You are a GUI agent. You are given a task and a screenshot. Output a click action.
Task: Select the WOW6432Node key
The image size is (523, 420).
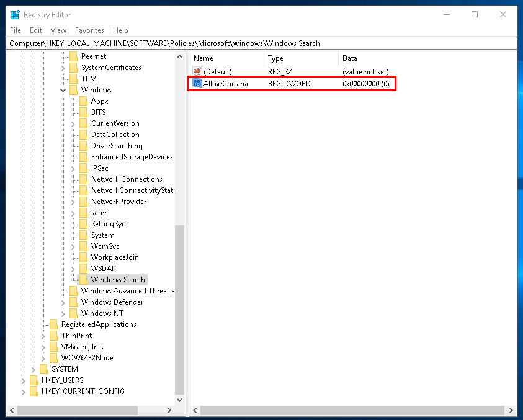pyautogui.click(x=87, y=358)
